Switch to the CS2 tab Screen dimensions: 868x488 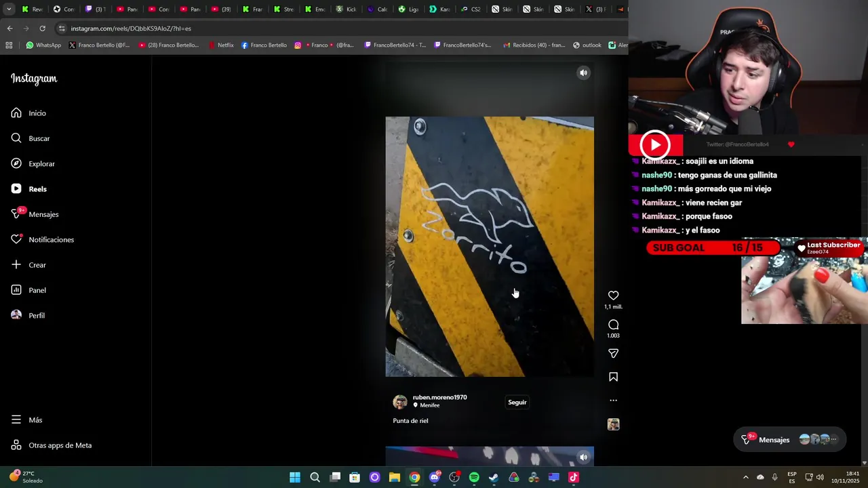(470, 9)
